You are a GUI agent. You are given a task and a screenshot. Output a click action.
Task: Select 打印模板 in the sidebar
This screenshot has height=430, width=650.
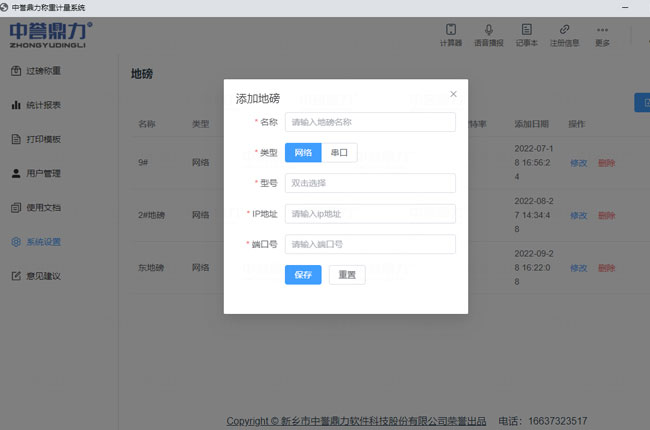pyautogui.click(x=43, y=139)
